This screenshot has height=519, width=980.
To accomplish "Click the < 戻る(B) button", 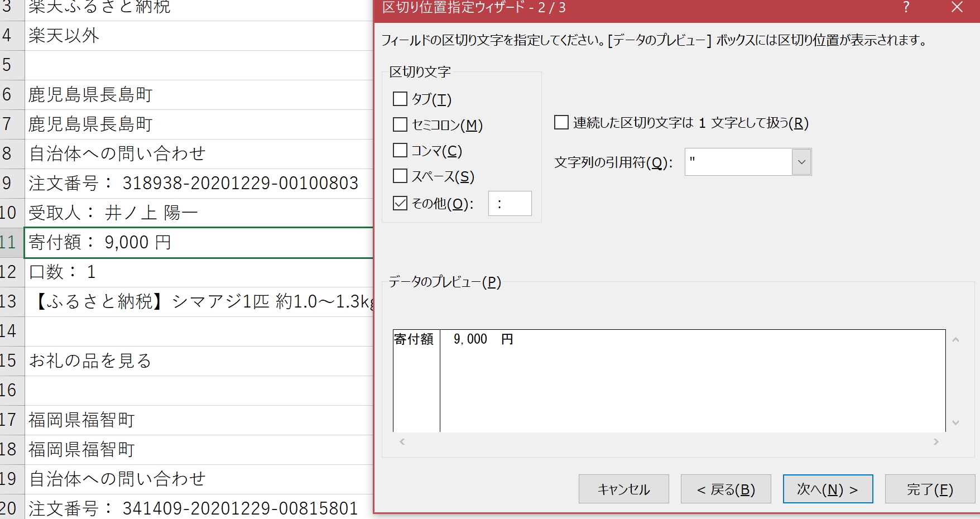I will coord(726,489).
